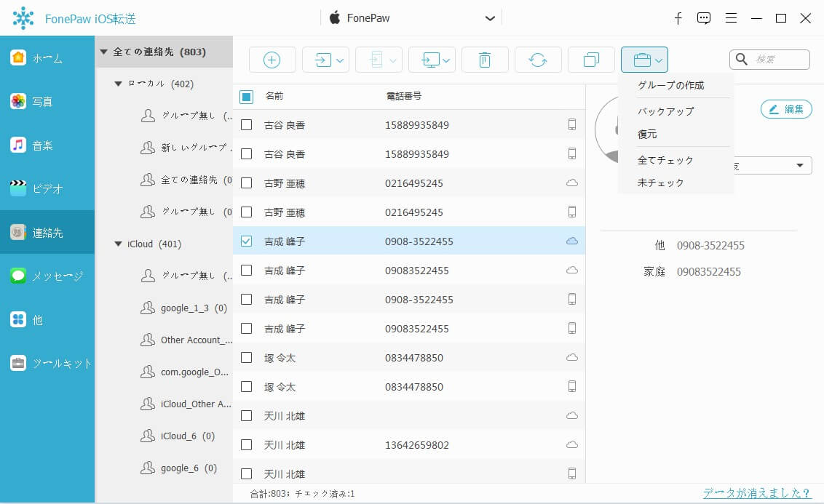Screen dimensions: 824x504
Task: Open toolbox dropdown arrow
Action: click(659, 60)
